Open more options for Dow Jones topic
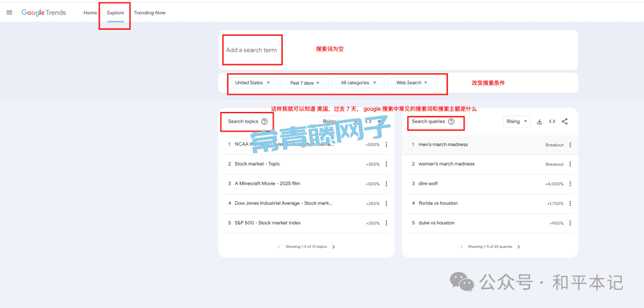Image resolution: width=644 pixels, height=308 pixels. coord(386,203)
